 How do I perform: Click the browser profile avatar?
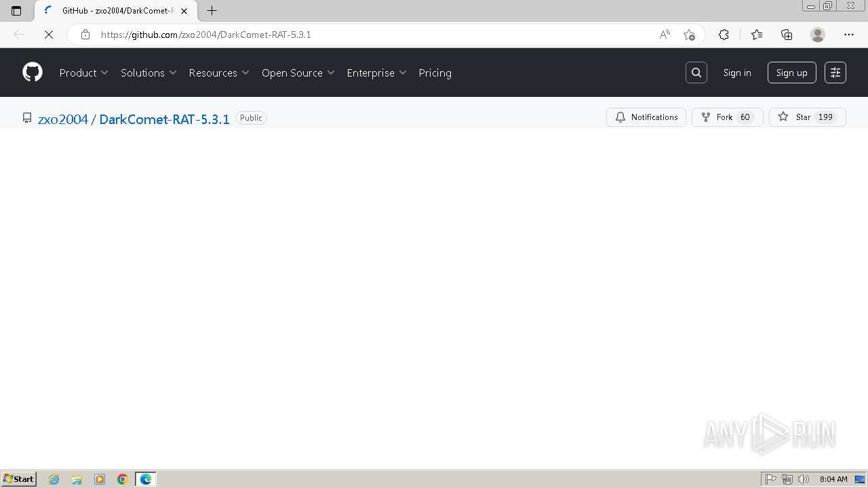pyautogui.click(x=818, y=35)
